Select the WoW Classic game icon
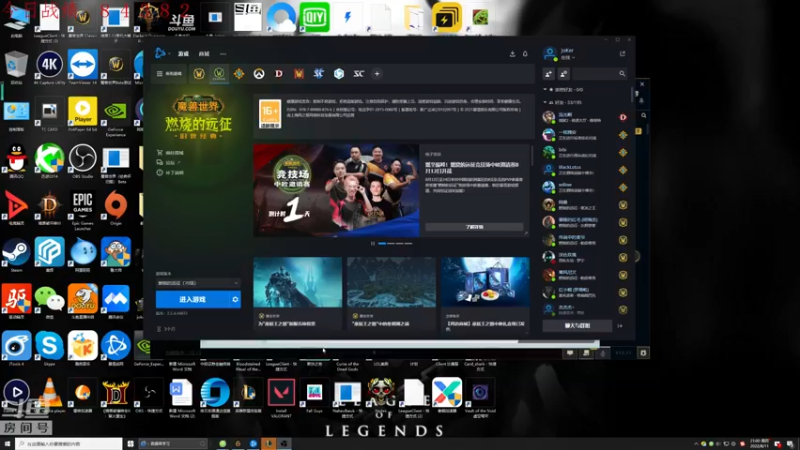 219,73
